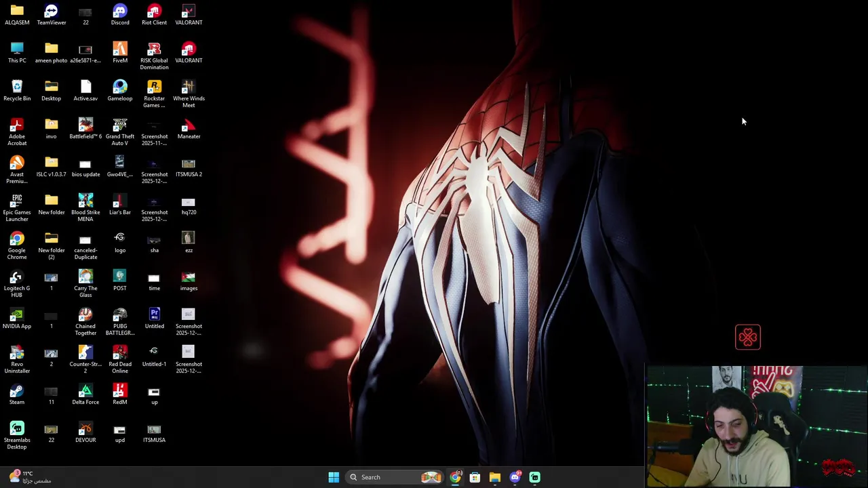
Task: Select the Liar's Bar icon
Action: (x=120, y=205)
